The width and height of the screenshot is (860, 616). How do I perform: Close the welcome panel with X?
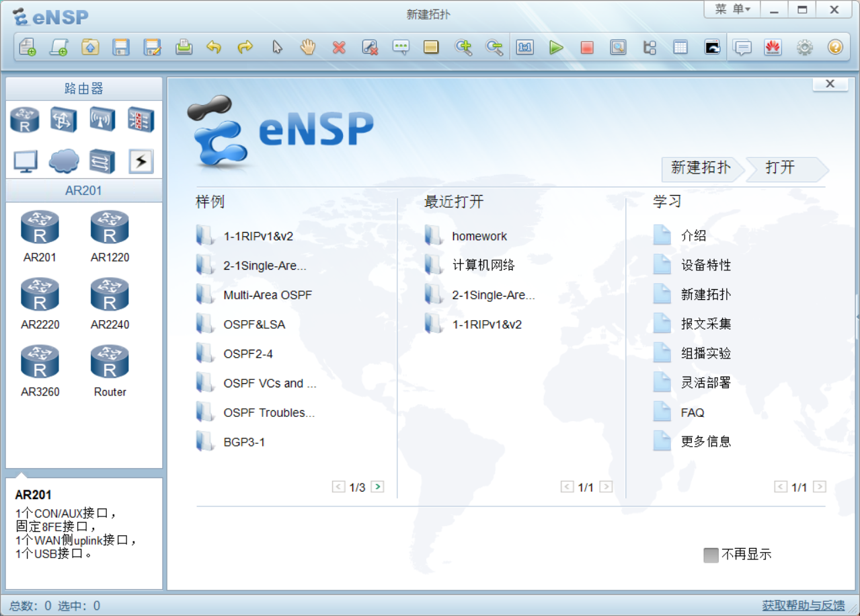point(830,84)
